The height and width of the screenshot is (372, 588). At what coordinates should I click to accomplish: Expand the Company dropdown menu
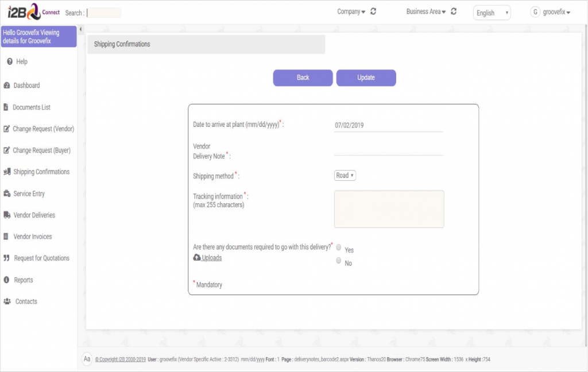351,11
